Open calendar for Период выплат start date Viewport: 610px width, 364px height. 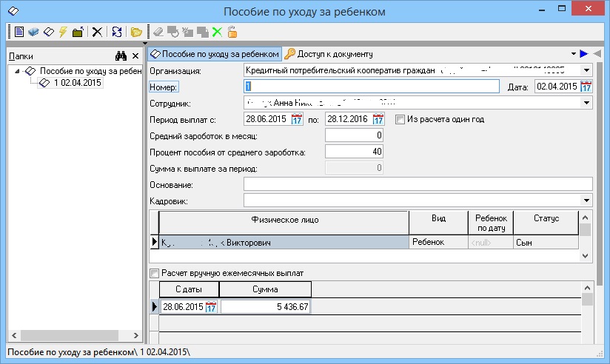[x=297, y=119]
